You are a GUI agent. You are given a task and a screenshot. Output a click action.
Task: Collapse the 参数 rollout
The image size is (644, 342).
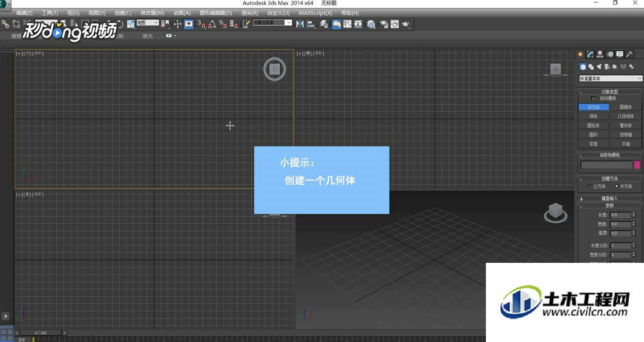point(610,206)
